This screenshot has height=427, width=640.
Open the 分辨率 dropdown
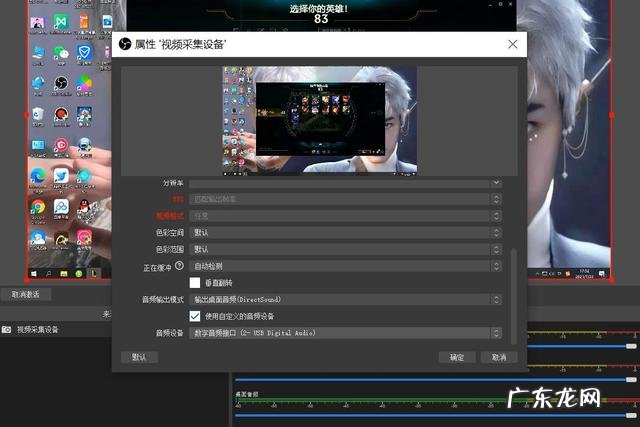pyautogui.click(x=345, y=183)
